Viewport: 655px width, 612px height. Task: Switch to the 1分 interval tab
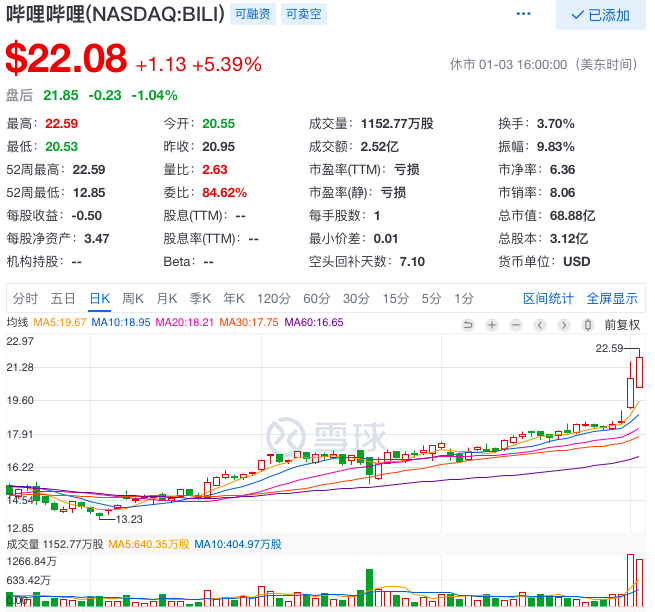point(464,299)
